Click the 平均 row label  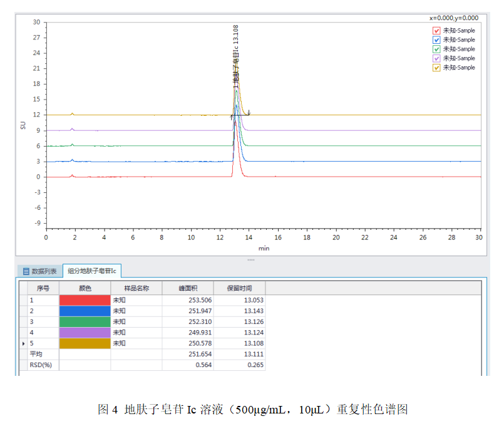36,354
